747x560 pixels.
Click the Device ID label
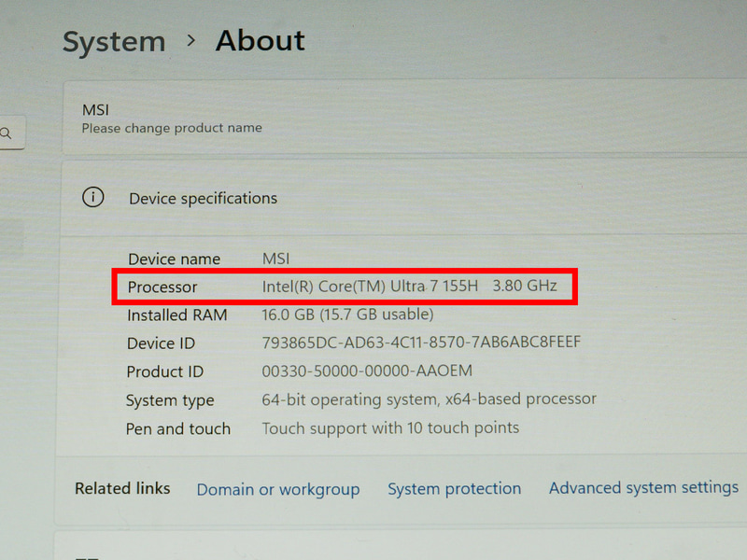pyautogui.click(x=161, y=343)
